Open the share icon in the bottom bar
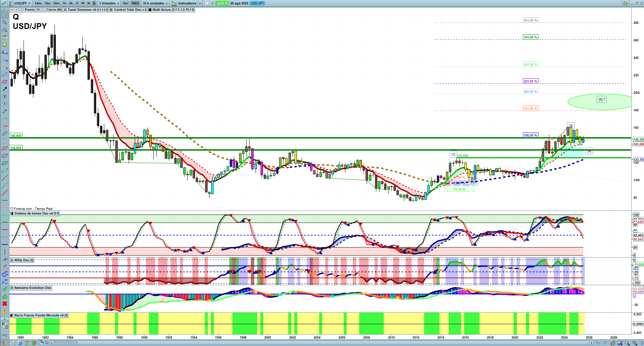The image size is (644, 346). 13,343
